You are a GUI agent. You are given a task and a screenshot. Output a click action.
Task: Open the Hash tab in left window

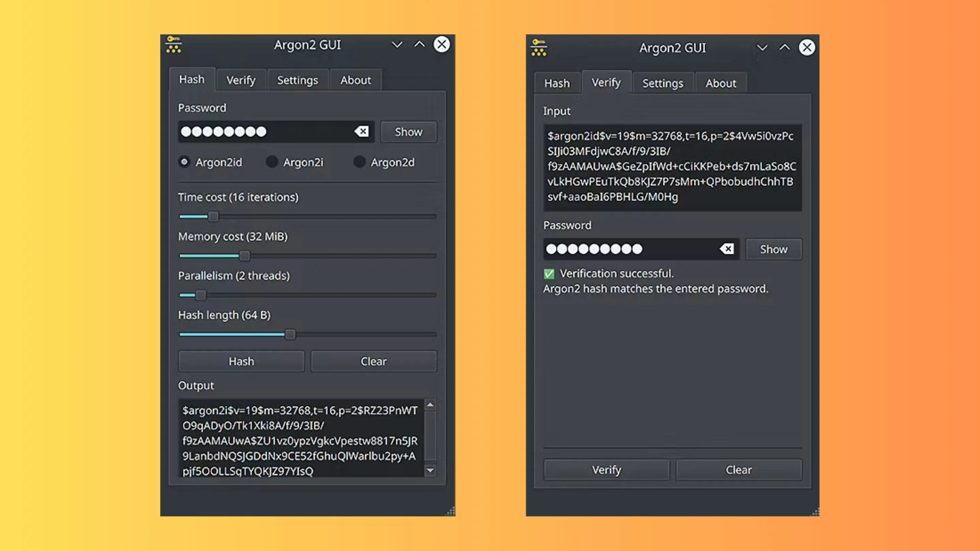coord(192,80)
